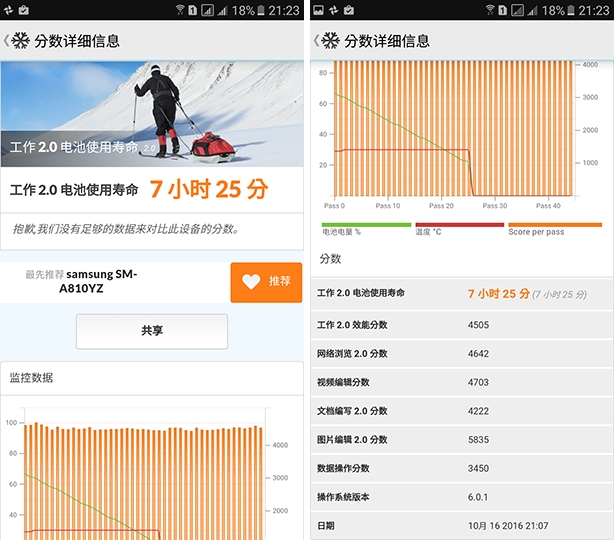Viewport: 615px width, 540px height.
Task: Tap the monitoring chart on right screen
Action: [x=459, y=135]
